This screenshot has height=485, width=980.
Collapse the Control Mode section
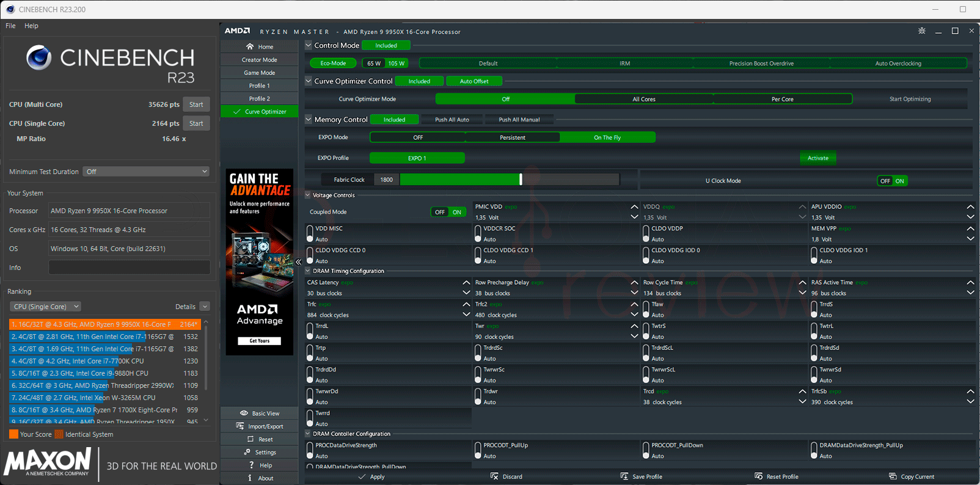pos(309,45)
